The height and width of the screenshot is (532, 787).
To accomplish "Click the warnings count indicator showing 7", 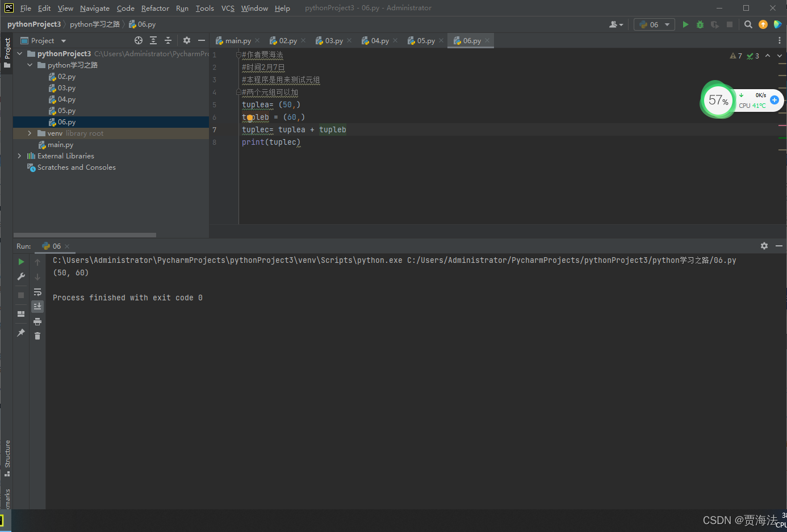I will 736,56.
